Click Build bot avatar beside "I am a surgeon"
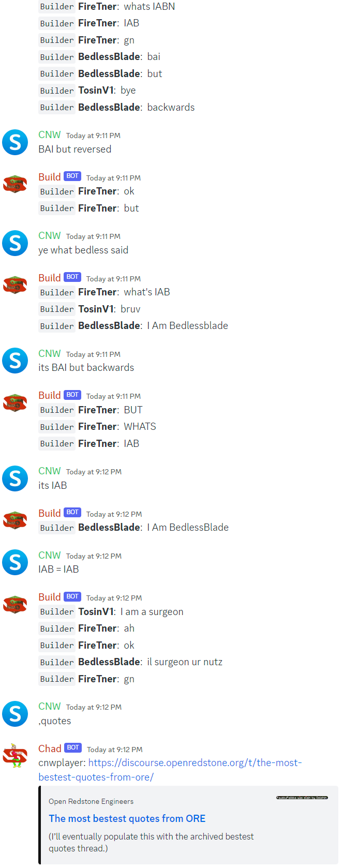The height and width of the screenshot is (868, 358). pyautogui.click(x=15, y=604)
